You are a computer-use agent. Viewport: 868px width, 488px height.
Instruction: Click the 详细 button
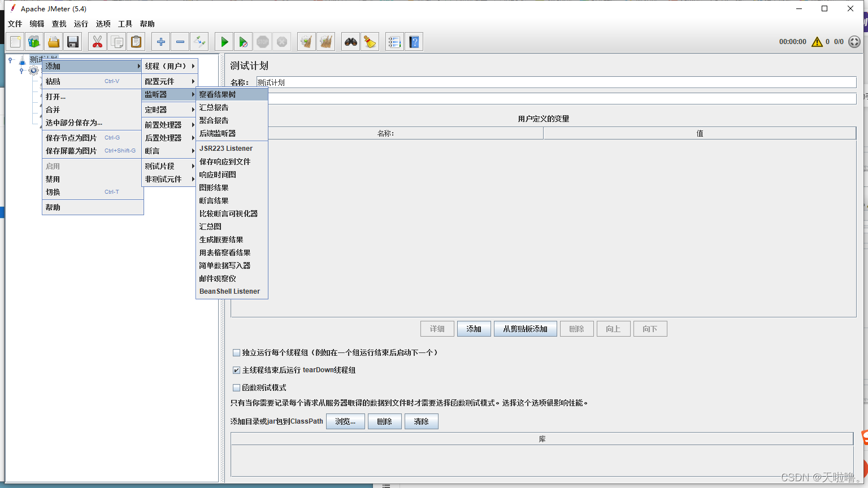437,329
